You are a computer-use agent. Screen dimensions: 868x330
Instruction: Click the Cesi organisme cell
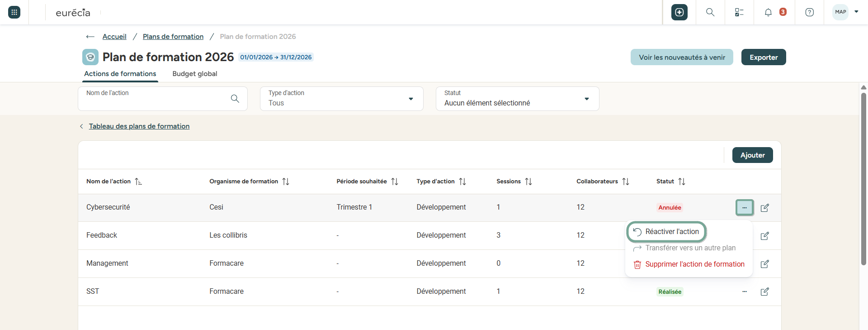(216, 207)
